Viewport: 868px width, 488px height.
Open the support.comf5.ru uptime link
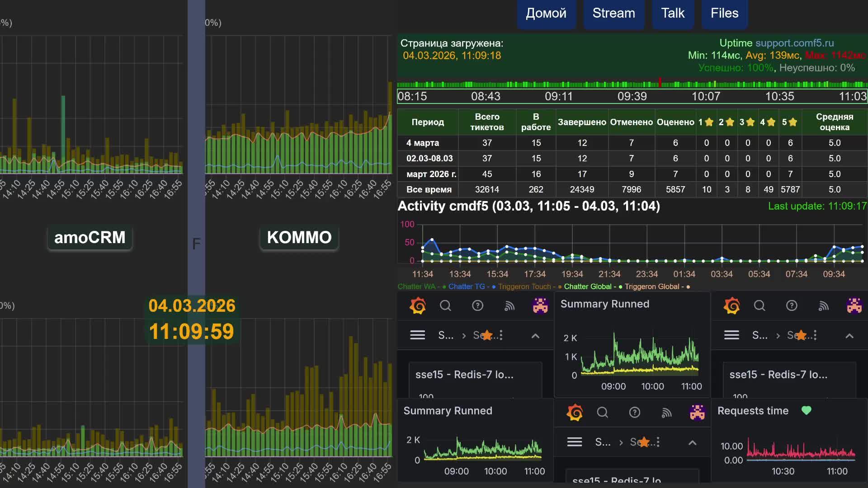point(794,43)
